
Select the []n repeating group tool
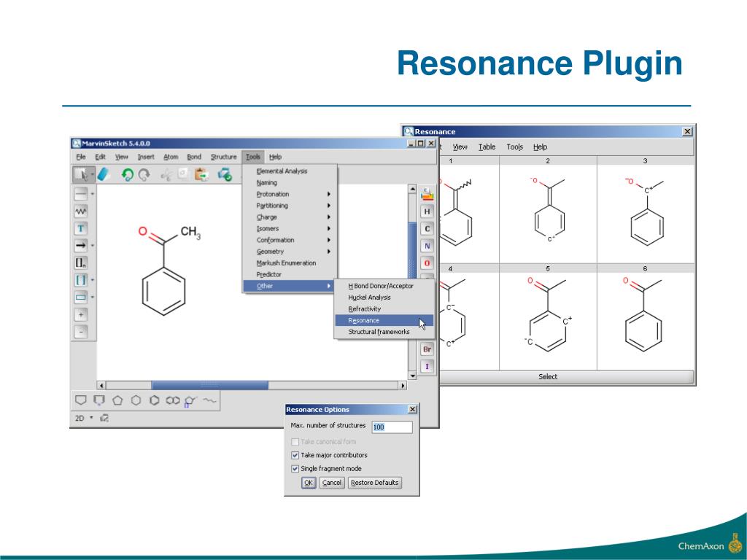[80, 262]
